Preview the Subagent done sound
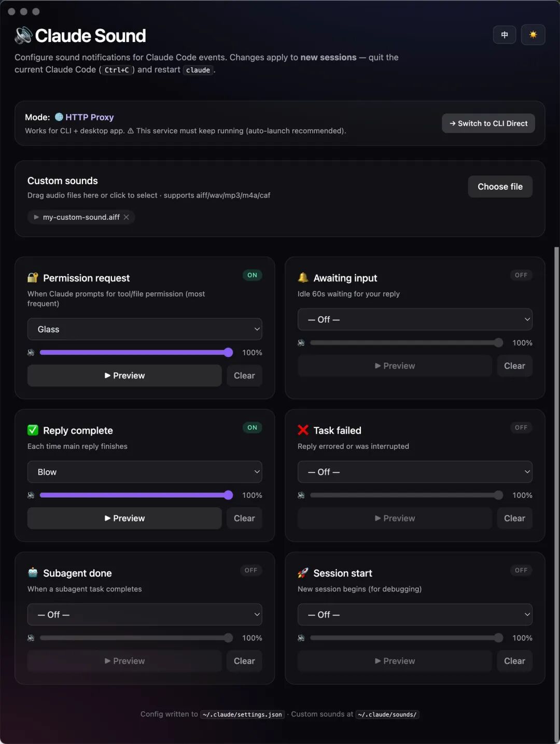Screen dimensions: 560x744 click(124, 661)
